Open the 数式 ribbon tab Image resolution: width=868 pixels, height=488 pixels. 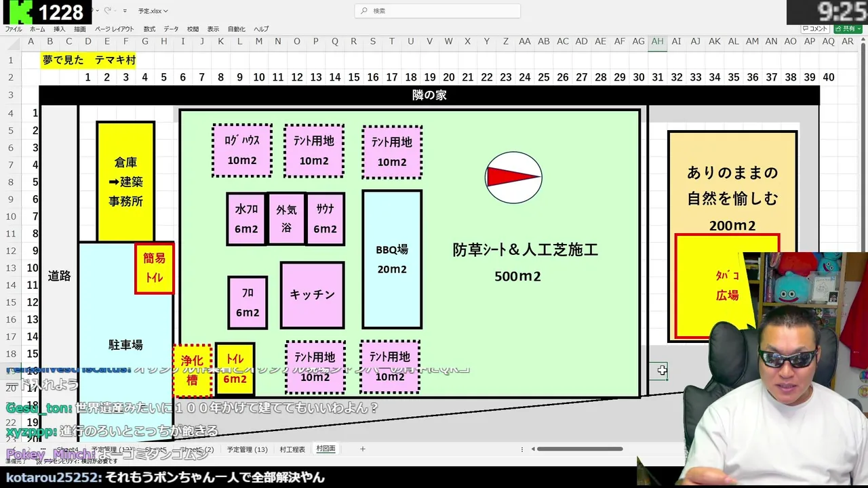[149, 29]
